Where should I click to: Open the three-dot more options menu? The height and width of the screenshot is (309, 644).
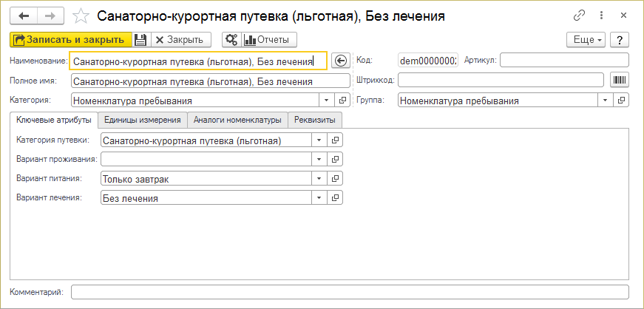[x=602, y=16]
